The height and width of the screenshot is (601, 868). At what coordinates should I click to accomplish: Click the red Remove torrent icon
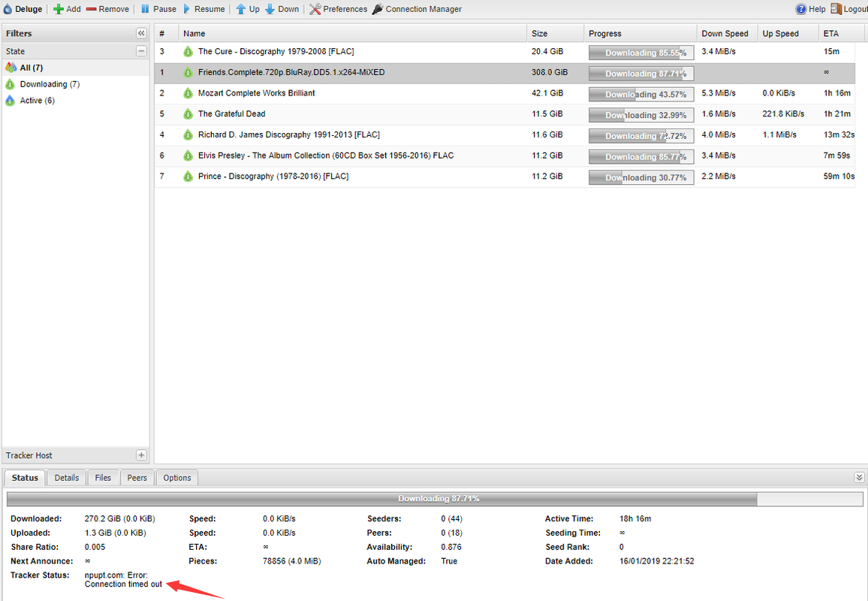[92, 9]
